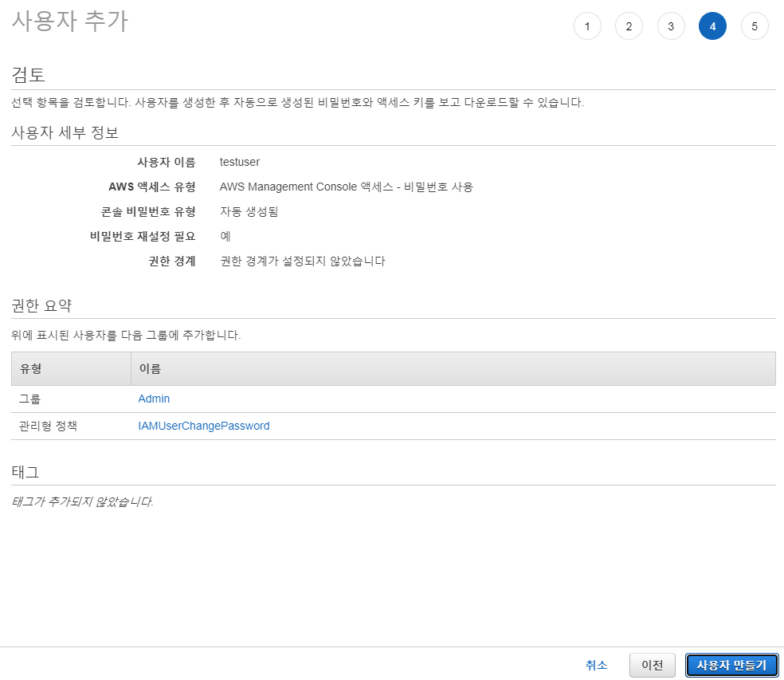Select the active step 4 circle

(x=712, y=26)
